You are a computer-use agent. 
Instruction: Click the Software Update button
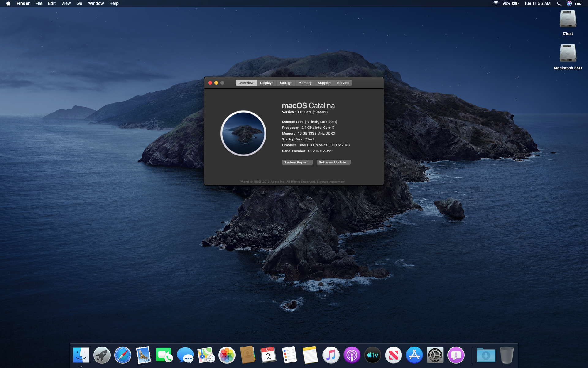click(x=334, y=162)
